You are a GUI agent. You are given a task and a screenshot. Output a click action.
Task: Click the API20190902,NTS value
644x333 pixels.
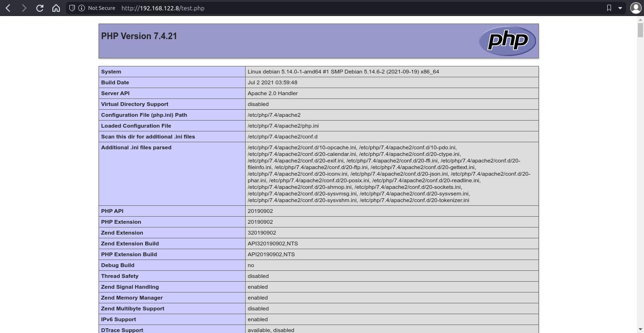click(x=271, y=254)
